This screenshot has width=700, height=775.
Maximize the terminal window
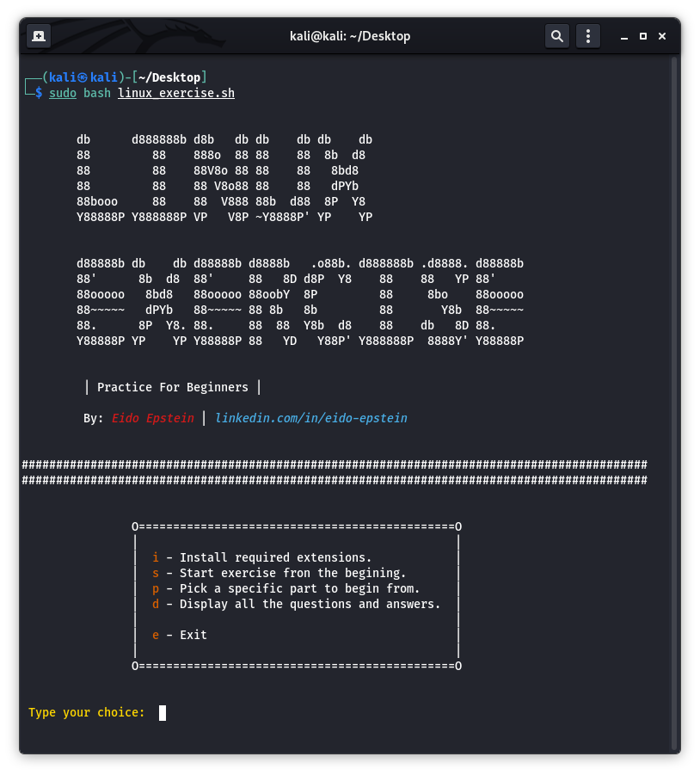(643, 35)
